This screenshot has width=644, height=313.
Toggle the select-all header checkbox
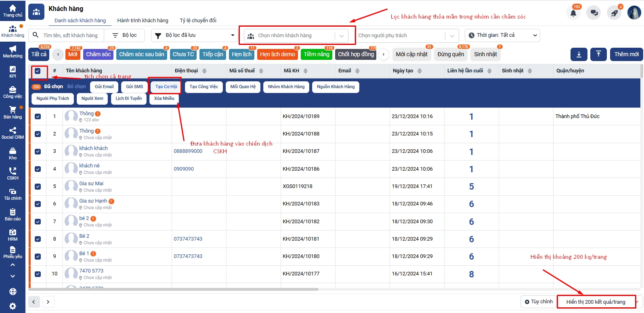point(38,71)
